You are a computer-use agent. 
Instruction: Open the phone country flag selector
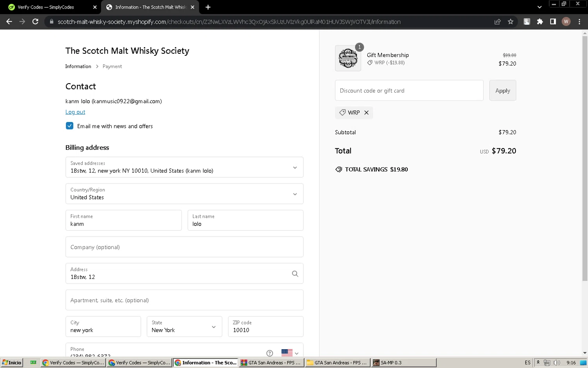(x=290, y=353)
